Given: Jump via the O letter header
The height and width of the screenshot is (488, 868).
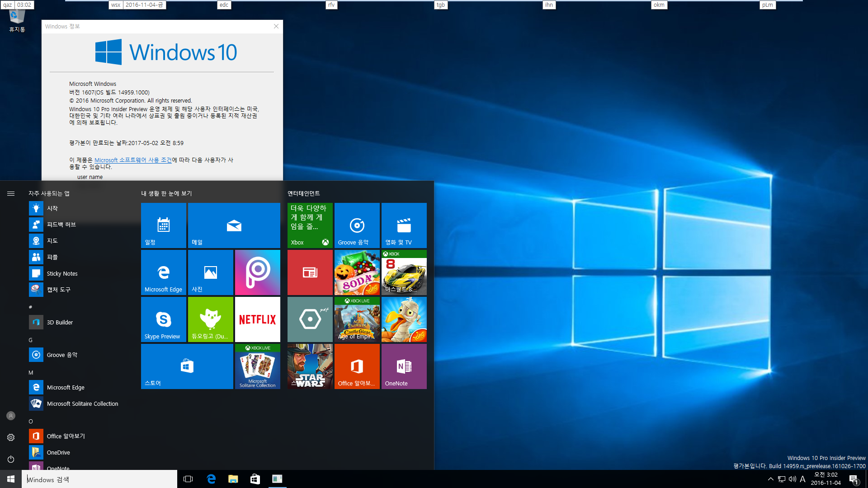Looking at the screenshot, I should (31, 422).
